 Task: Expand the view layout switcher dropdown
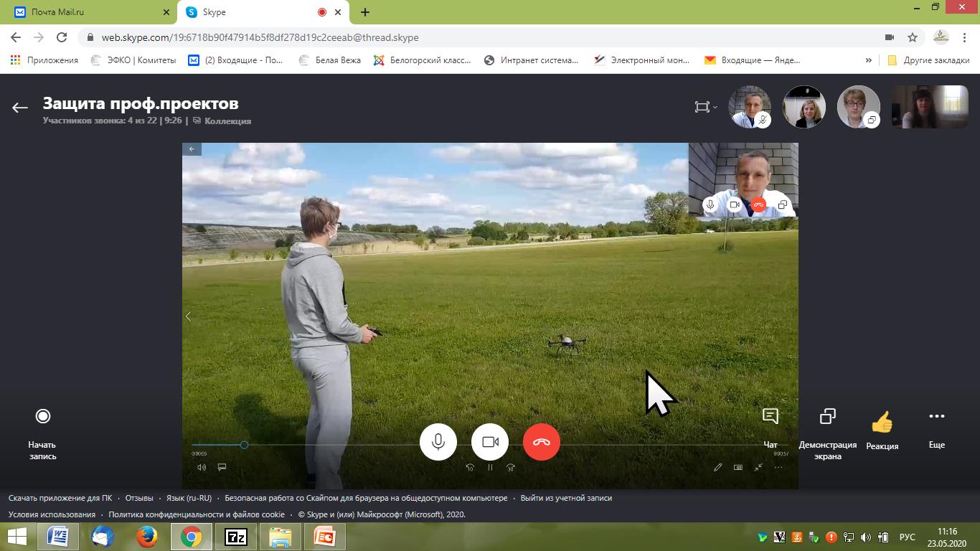click(706, 107)
